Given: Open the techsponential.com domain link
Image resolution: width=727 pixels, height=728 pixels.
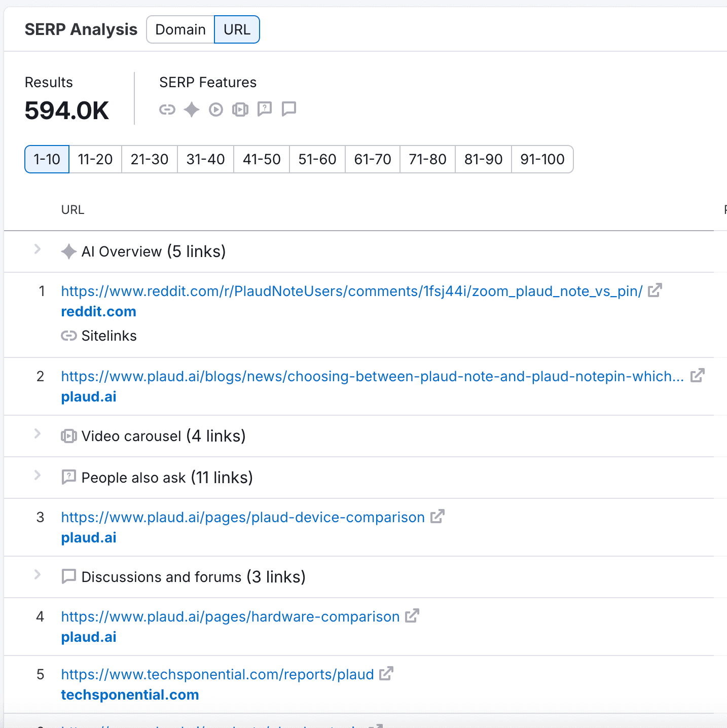Looking at the screenshot, I should pos(130,695).
